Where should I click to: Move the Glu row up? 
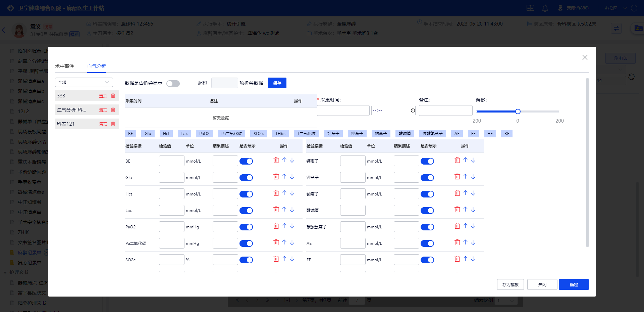(284, 177)
